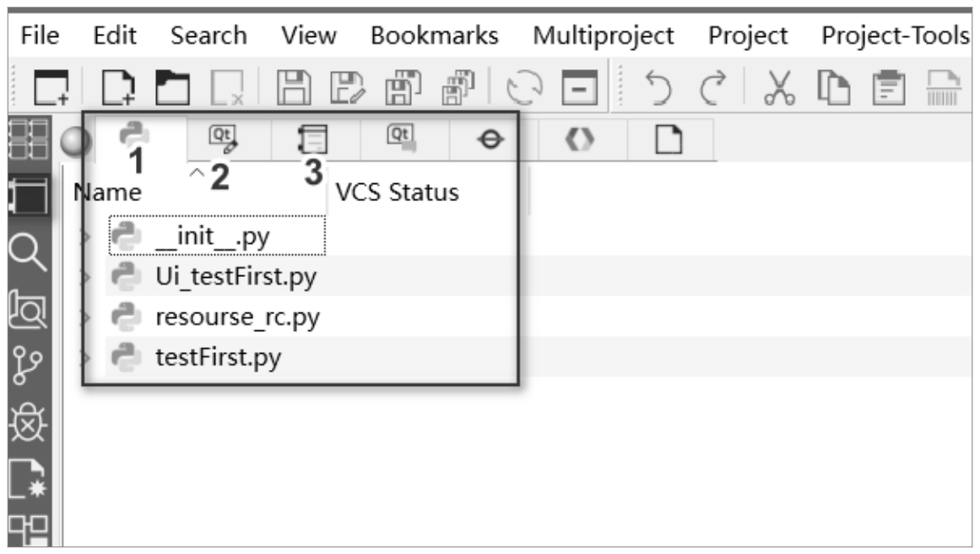Image resolution: width=980 pixels, height=554 pixels.
Task: Expand the resourse_rc.py tree arrow
Action: pyautogui.click(x=86, y=318)
